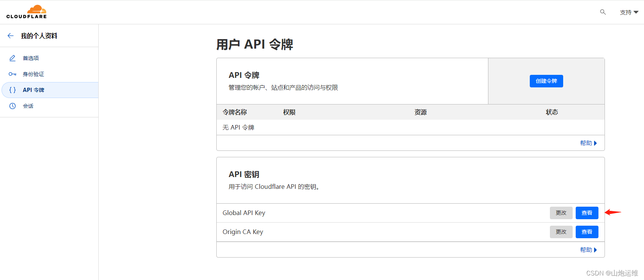Open the 会话 sidebar item
Screen dimensions: 644x280
pos(49,106)
